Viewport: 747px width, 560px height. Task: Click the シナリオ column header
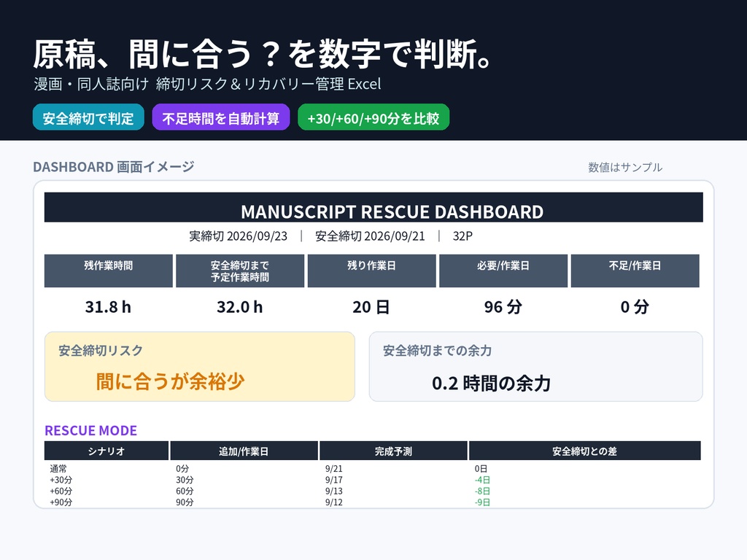[x=107, y=451]
